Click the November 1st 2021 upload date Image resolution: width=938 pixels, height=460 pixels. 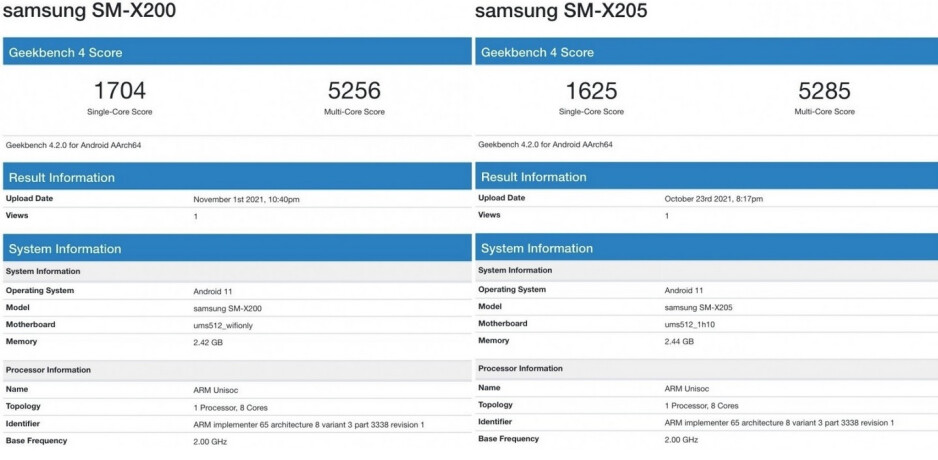246,199
